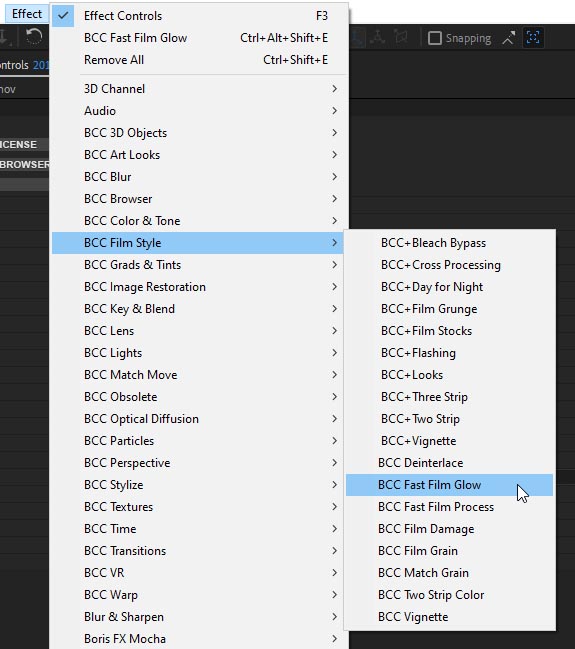Apply the BCC Film Damage effect
Viewport: 575px width, 649px height.
coord(450,529)
